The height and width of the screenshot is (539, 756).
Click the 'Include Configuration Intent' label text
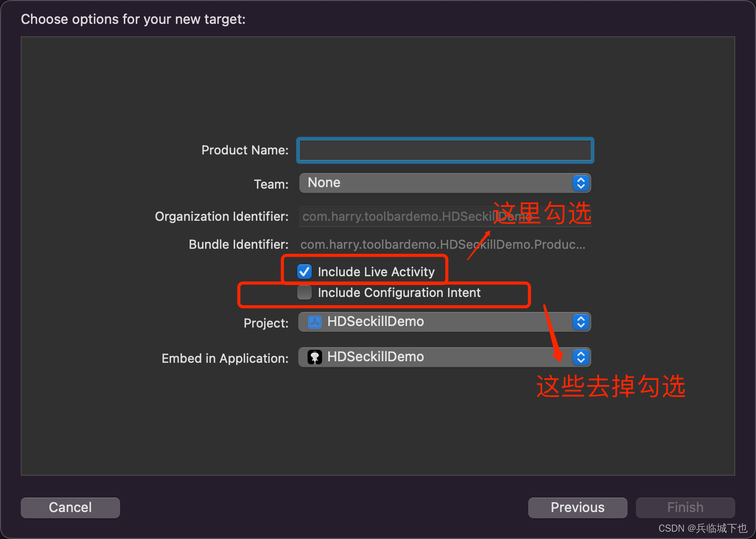[399, 293]
